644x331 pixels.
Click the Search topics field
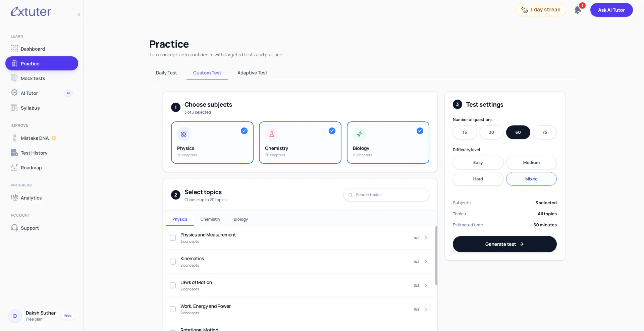point(386,195)
